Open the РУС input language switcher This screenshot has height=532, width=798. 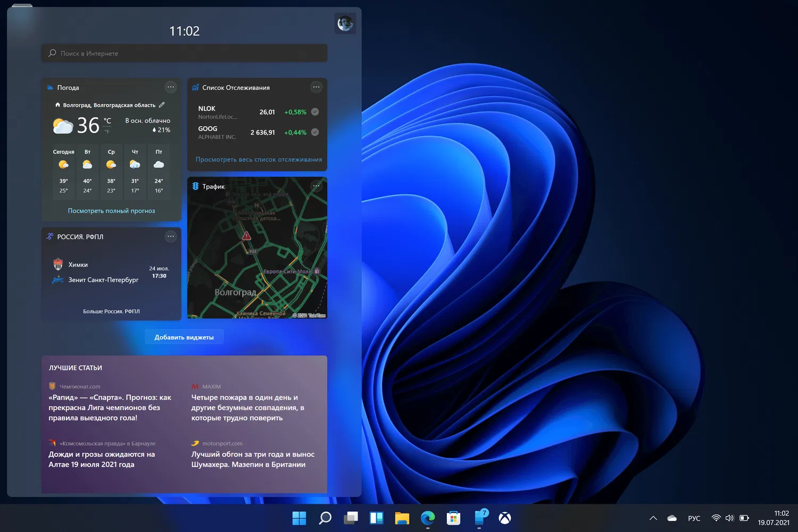[x=694, y=518]
